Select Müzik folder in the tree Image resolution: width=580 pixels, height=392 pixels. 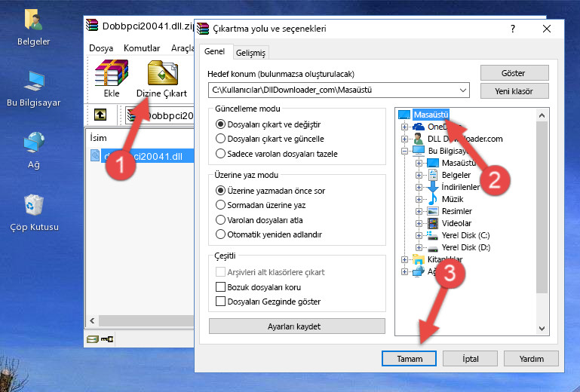(453, 199)
